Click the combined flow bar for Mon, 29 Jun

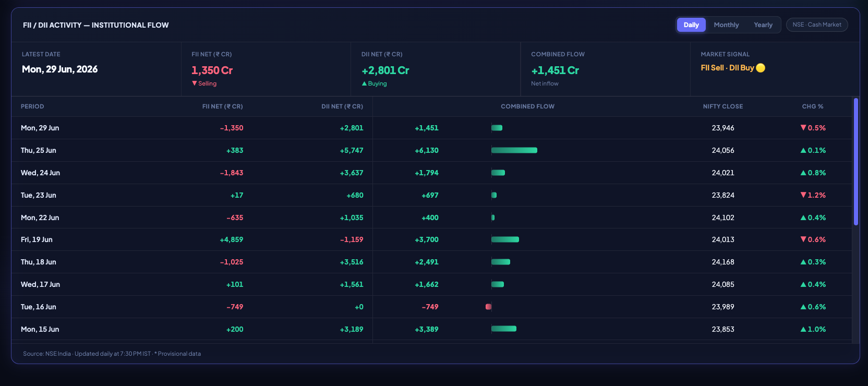click(x=497, y=128)
